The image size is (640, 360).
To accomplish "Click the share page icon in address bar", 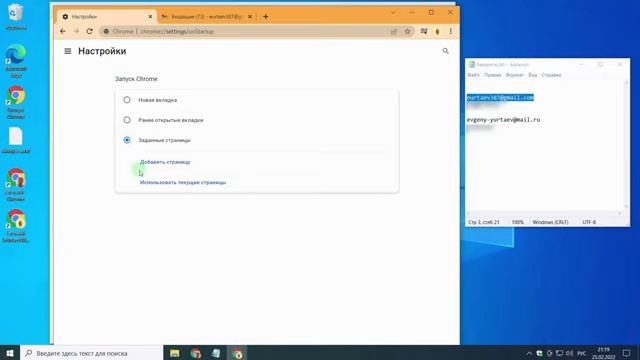I will (x=394, y=31).
